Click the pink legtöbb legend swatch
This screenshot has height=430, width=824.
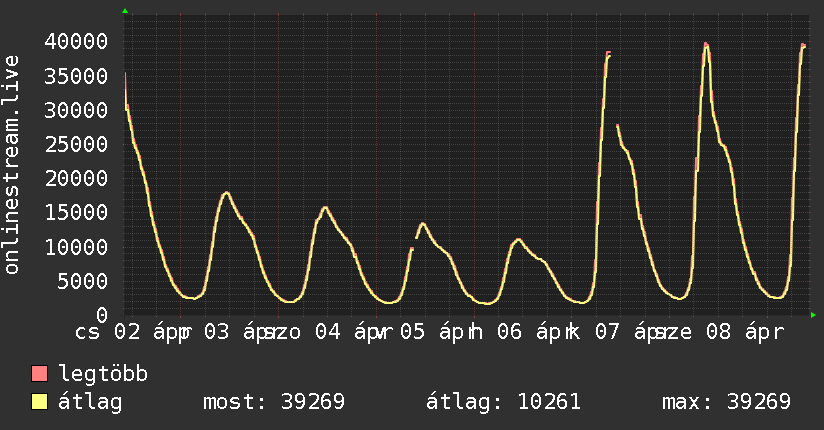point(39,373)
